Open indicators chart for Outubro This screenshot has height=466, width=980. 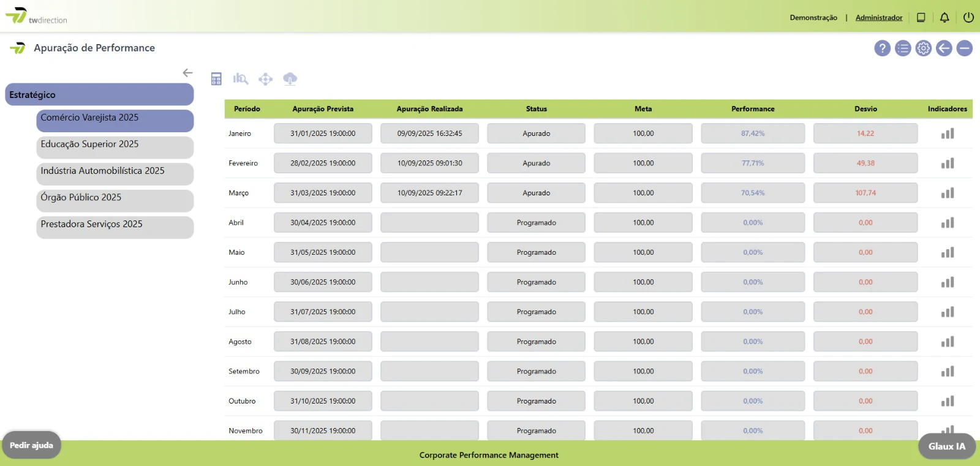click(948, 401)
